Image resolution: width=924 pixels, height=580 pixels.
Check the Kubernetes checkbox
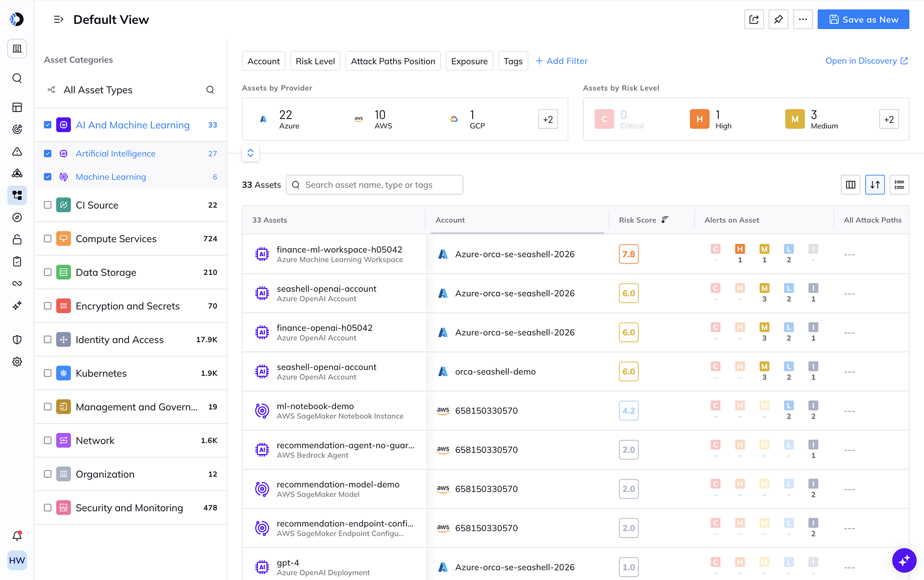[x=48, y=373]
